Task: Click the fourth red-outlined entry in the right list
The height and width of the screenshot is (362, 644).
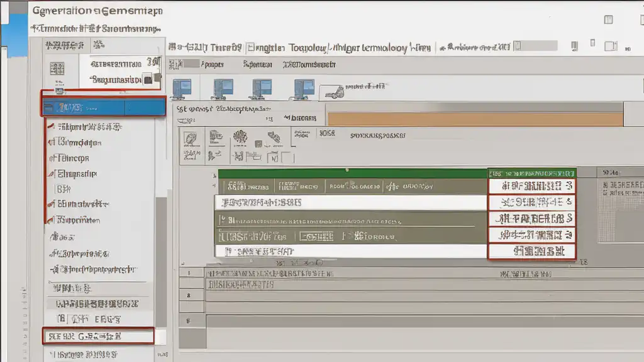Action: coord(532,235)
